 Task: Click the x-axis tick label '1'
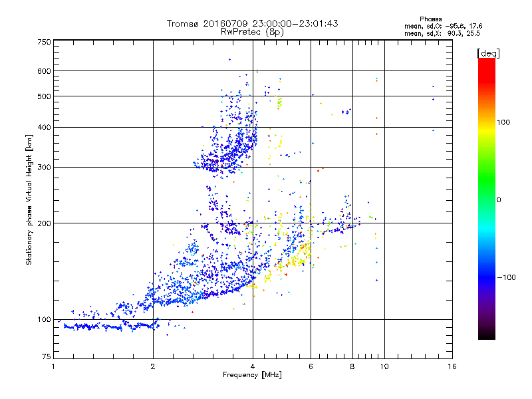(x=54, y=366)
